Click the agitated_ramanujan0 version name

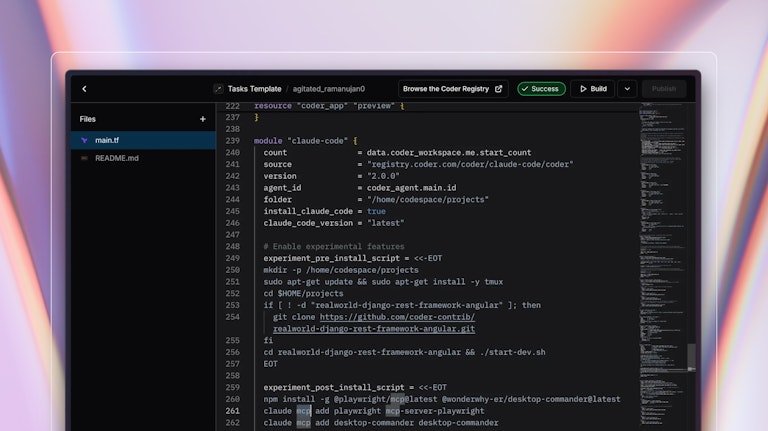coord(329,89)
